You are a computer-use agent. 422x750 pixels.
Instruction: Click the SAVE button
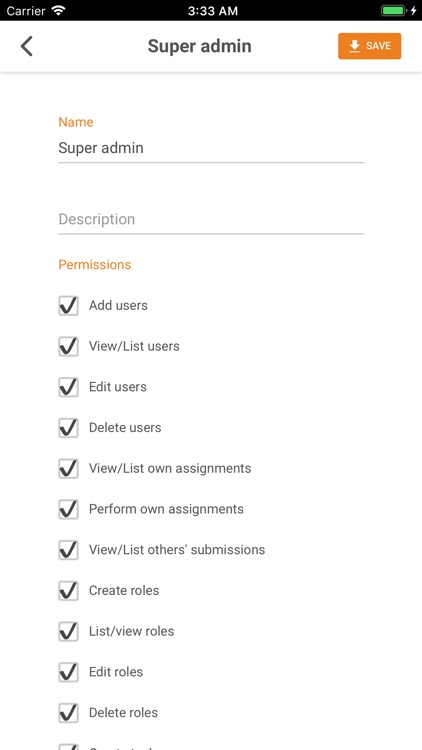[x=369, y=46]
